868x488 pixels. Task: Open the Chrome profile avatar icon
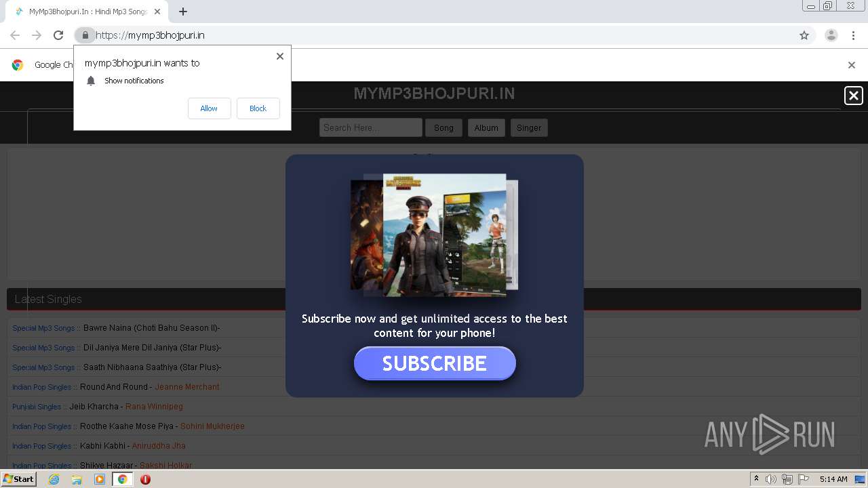click(x=831, y=35)
